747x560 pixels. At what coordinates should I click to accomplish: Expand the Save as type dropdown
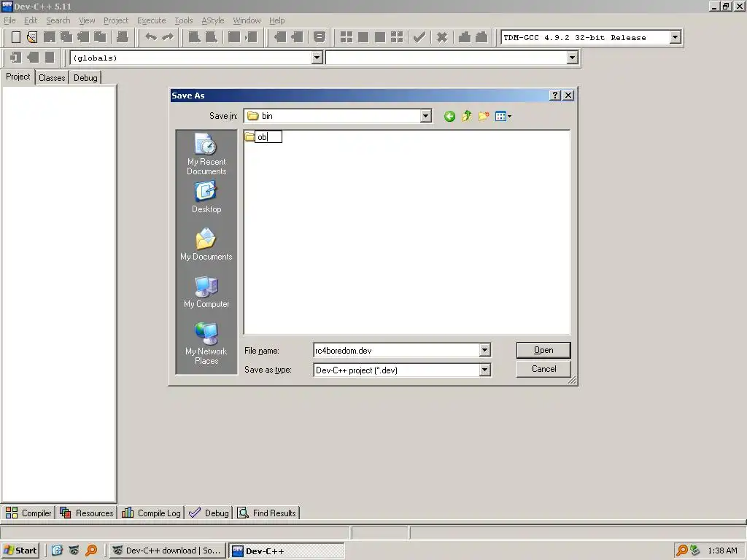484,370
